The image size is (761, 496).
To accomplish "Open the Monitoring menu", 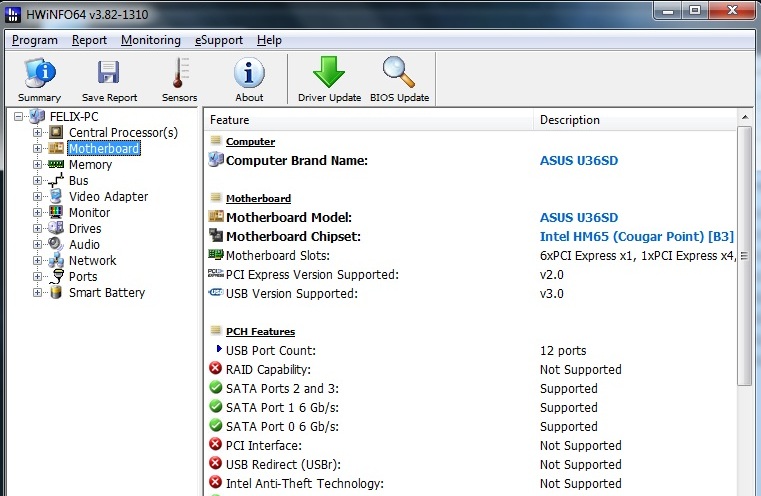I will (150, 40).
